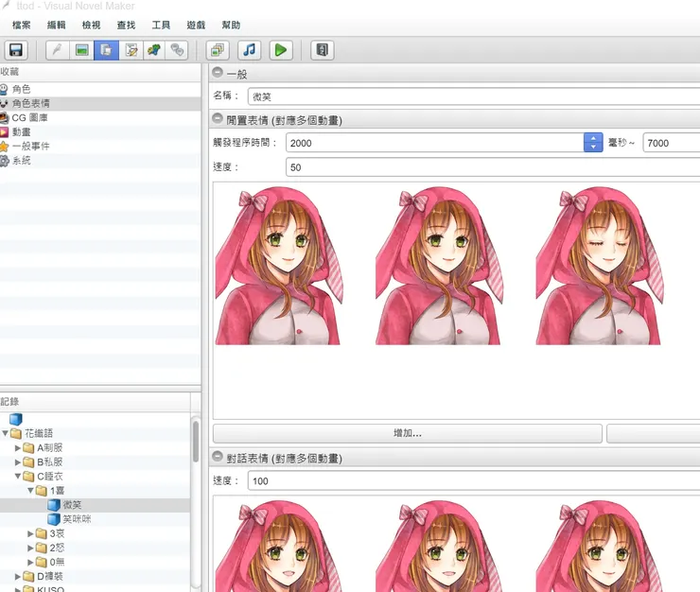Click the 觸發程序時間 stepper arrows

(593, 143)
